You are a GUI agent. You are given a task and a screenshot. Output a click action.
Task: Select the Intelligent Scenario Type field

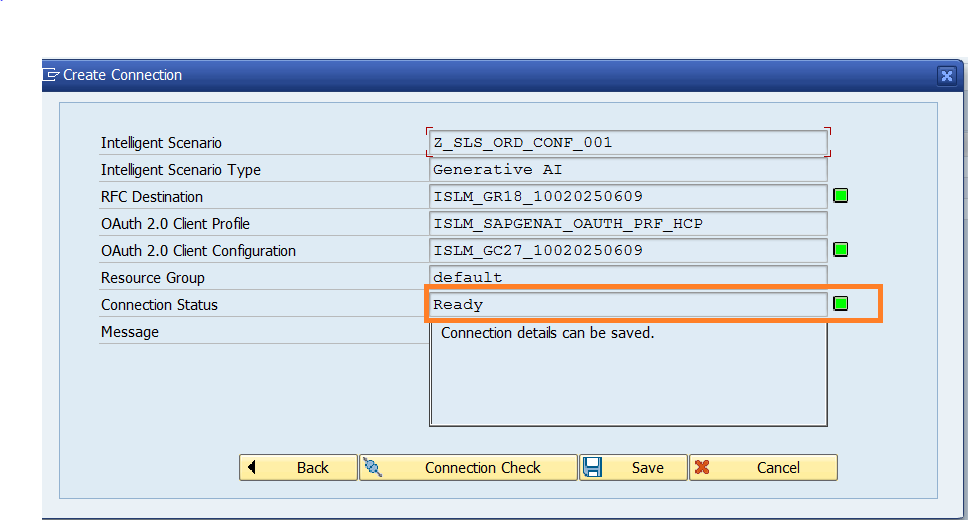[x=628, y=169]
